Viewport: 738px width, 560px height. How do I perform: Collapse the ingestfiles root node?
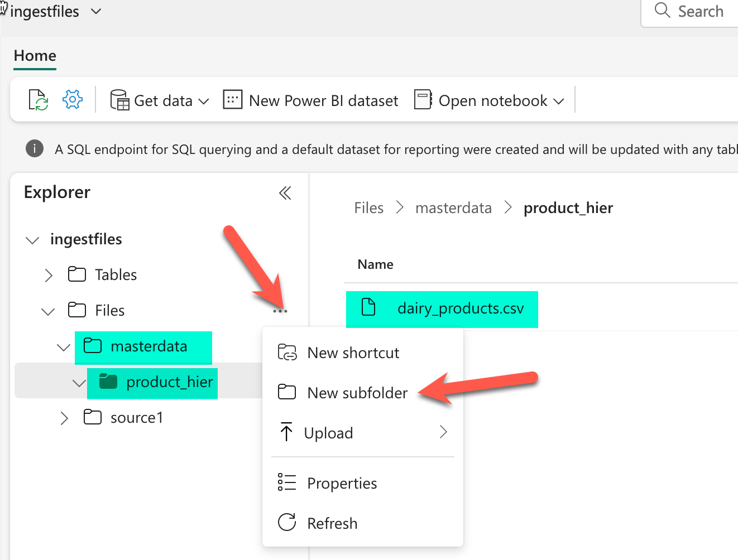click(x=32, y=240)
